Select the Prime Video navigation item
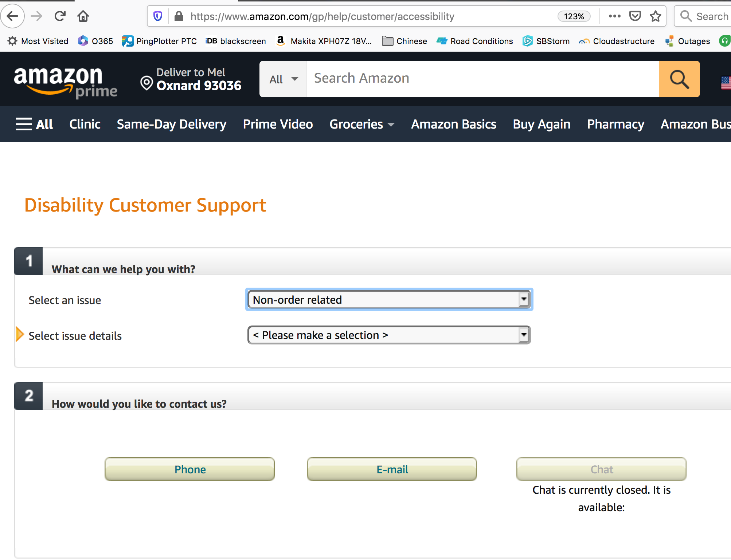The image size is (731, 560). coord(278,124)
